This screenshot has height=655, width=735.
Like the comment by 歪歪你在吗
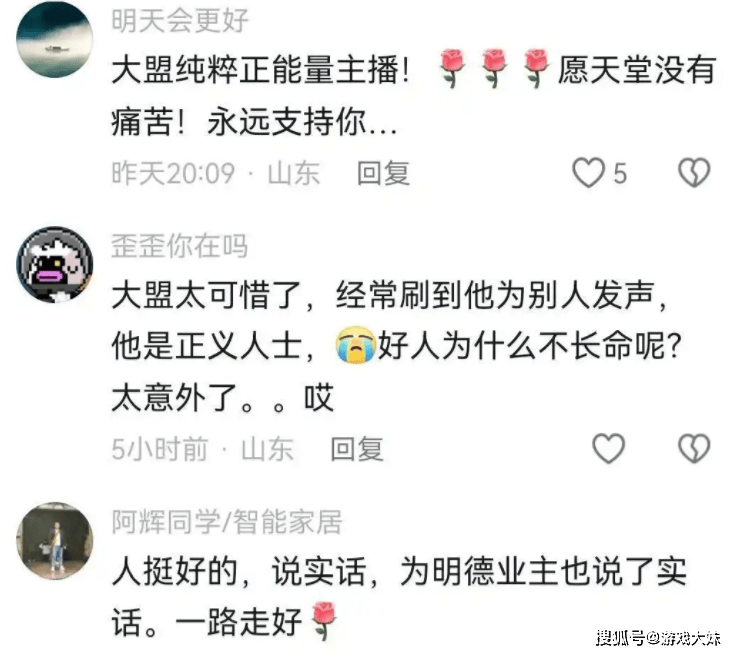pos(608,449)
